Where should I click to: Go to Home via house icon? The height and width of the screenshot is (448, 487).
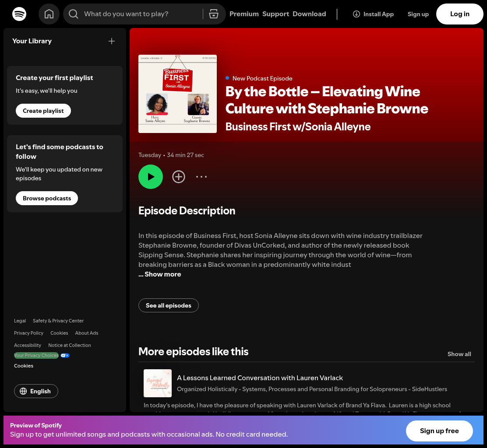49,14
